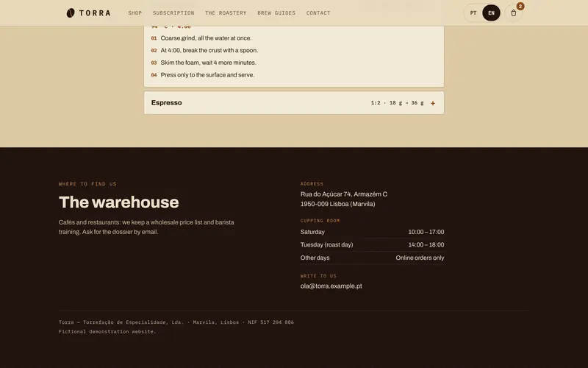588x368 pixels.
Task: Navigate to Brew Guides
Action: tap(276, 13)
